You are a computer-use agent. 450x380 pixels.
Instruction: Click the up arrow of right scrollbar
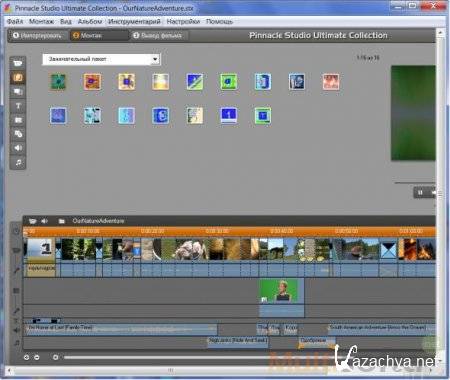coord(440,33)
